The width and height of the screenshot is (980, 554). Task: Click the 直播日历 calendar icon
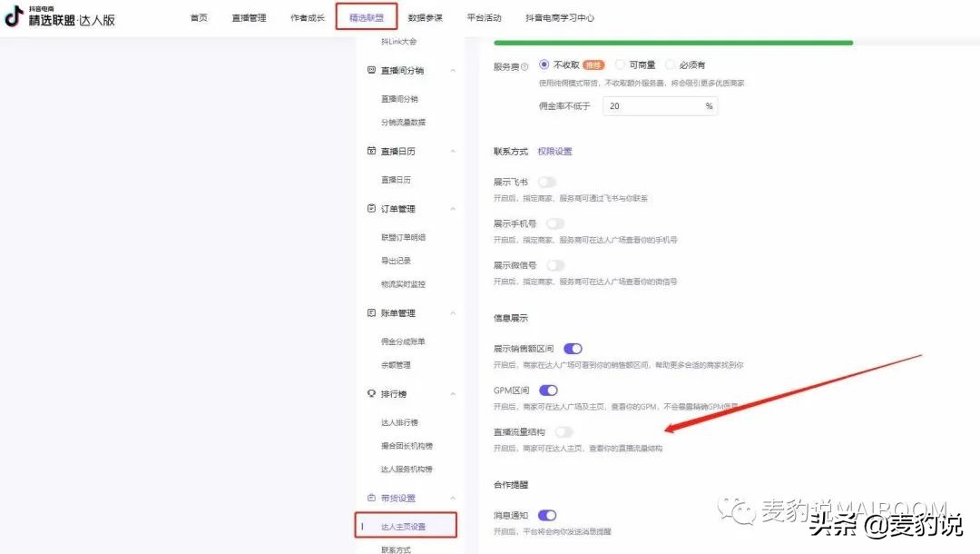370,151
